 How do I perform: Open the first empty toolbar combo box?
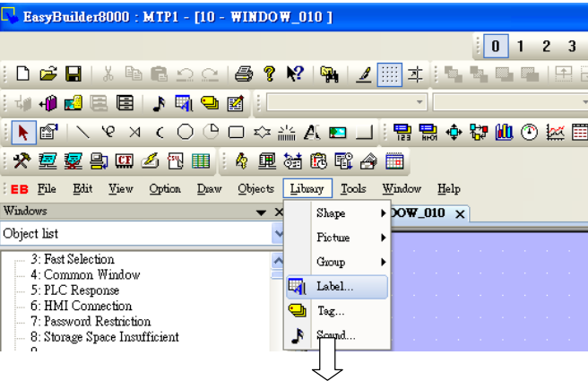346,102
